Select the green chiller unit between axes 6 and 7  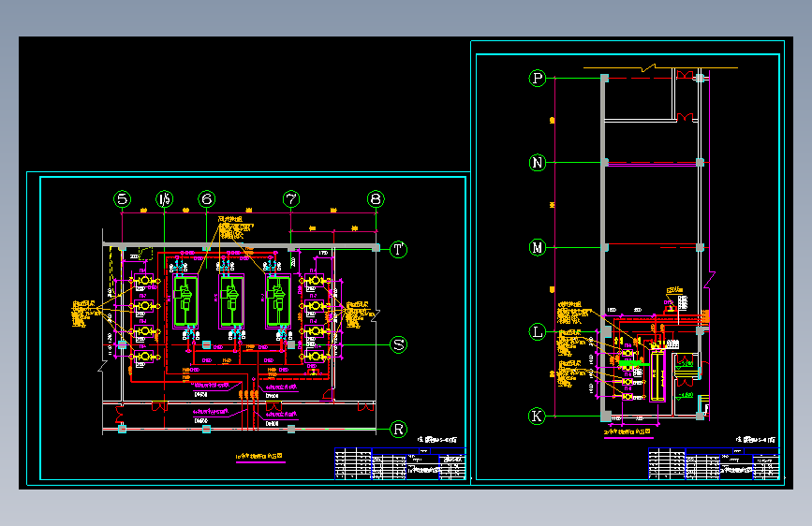coord(231,301)
